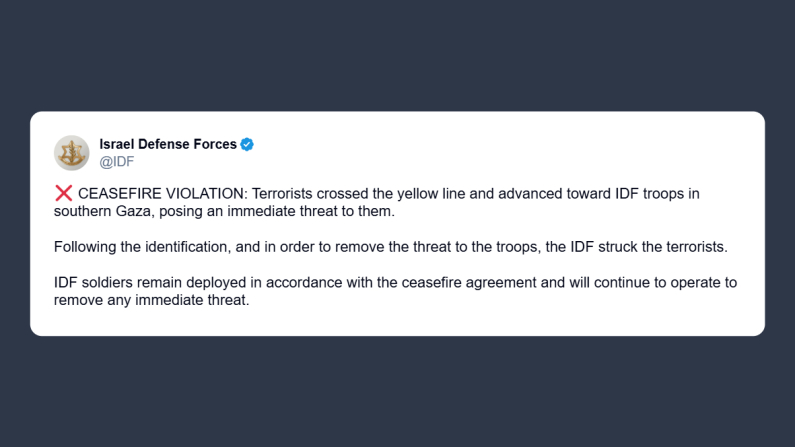Click the Israel Defense Forces profile avatar
795x447 pixels.
coord(72,152)
